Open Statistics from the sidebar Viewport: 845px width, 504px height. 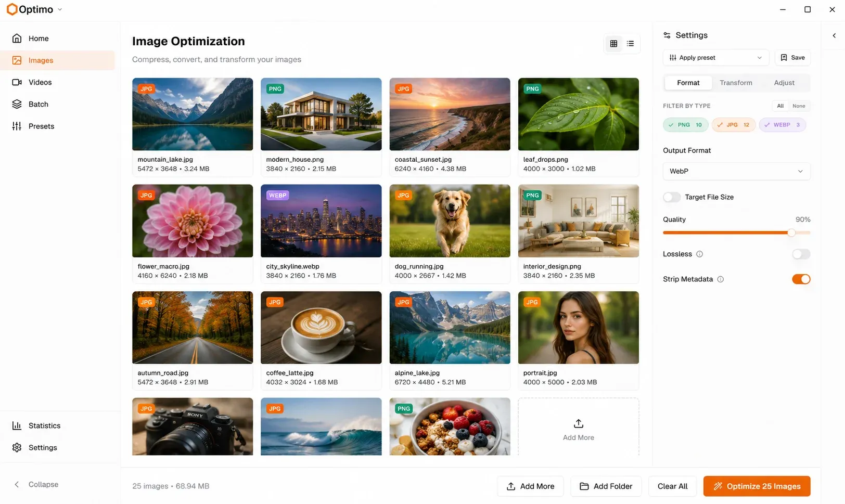click(57, 425)
